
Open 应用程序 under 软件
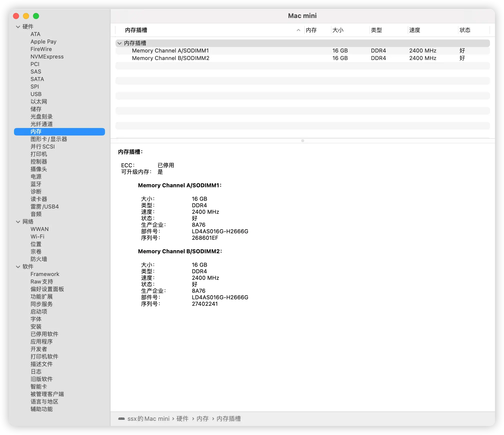coord(41,342)
